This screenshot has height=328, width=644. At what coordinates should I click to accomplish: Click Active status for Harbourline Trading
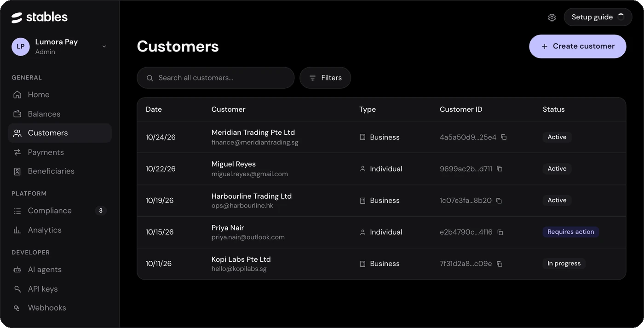coord(557,200)
